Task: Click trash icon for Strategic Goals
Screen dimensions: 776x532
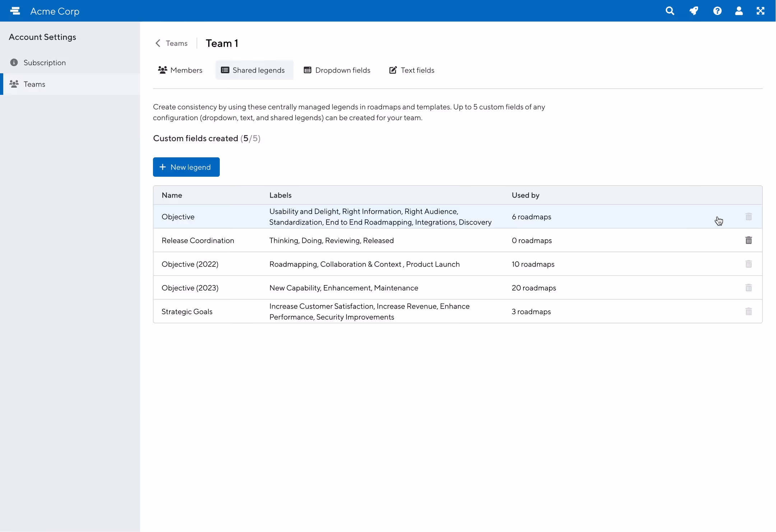Action: (x=748, y=311)
